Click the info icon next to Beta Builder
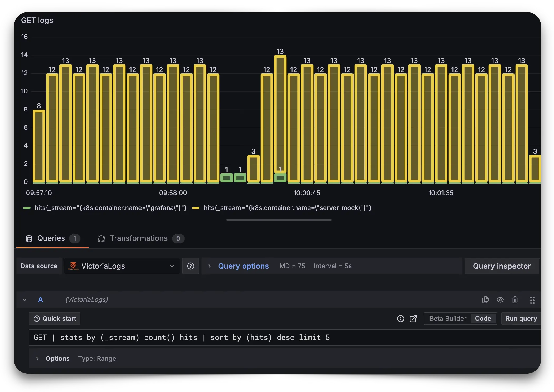This screenshot has height=392, width=554. tap(400, 319)
